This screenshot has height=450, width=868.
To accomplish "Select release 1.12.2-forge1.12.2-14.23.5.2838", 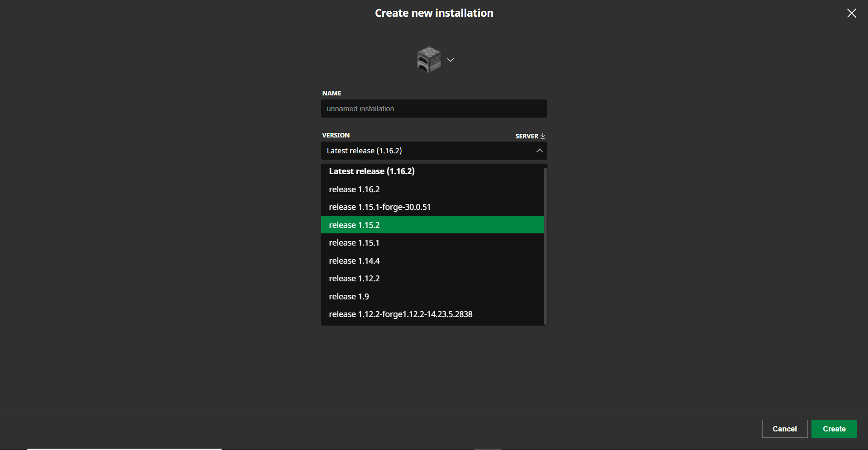I will click(x=400, y=314).
